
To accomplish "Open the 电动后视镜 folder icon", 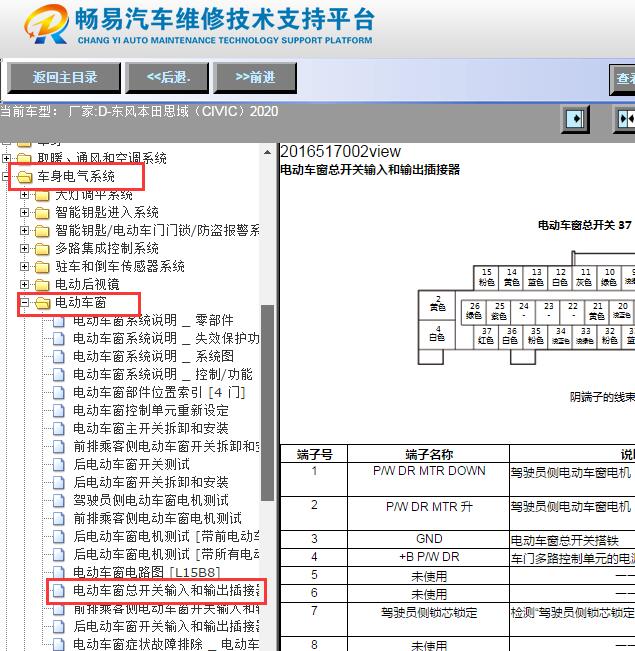I will 42,285.
